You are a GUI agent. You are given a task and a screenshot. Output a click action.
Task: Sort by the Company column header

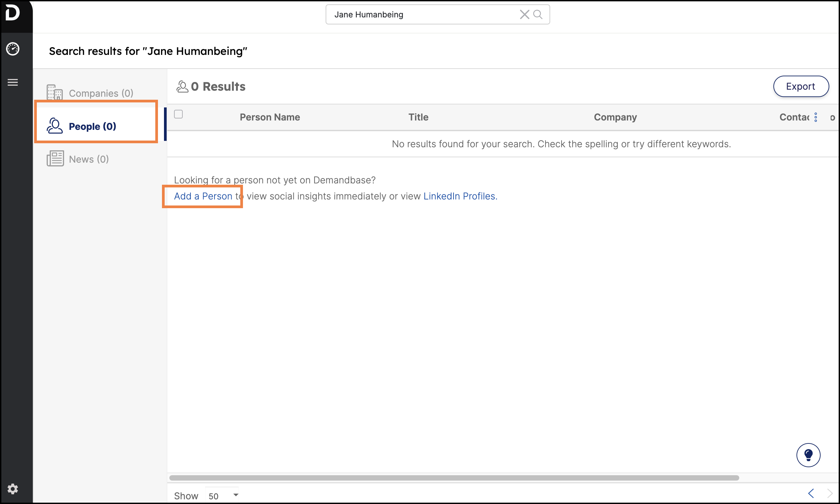click(615, 117)
